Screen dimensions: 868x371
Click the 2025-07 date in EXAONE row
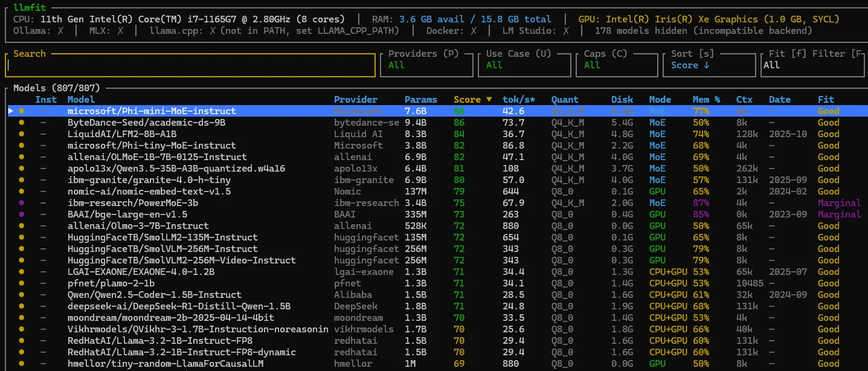click(788, 272)
